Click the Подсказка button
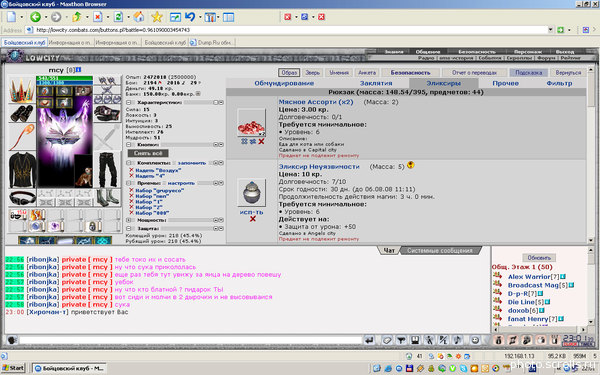Screen dimensions: 600x375 (x=528, y=72)
